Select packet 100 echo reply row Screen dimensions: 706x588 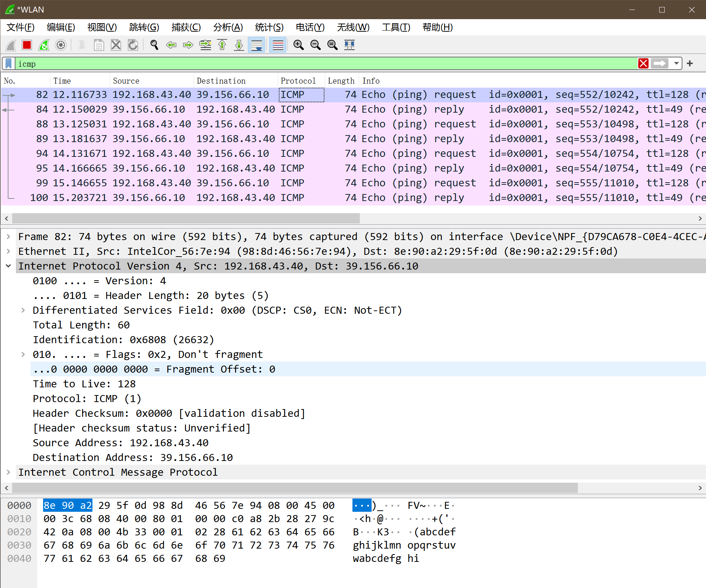coord(354,198)
